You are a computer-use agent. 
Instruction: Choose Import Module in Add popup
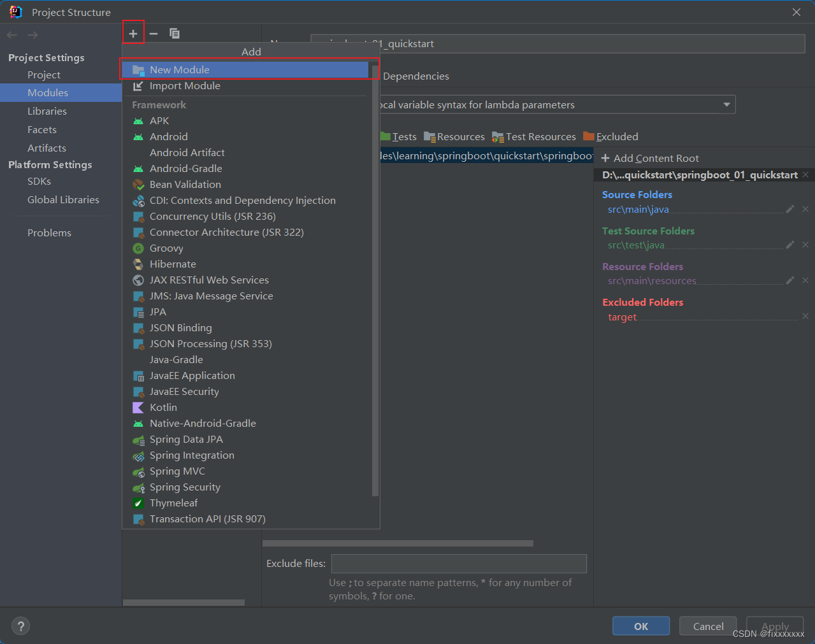pyautogui.click(x=245, y=85)
